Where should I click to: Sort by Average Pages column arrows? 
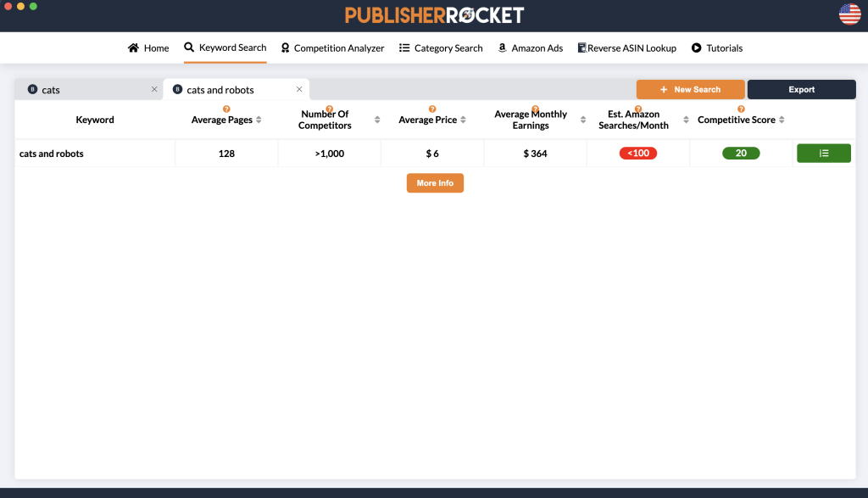[259, 120]
